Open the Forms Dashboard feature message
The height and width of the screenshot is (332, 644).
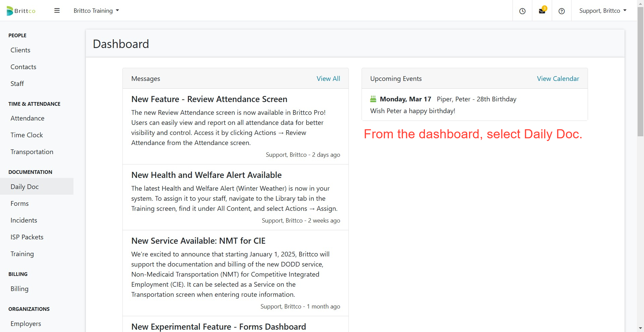(219, 327)
